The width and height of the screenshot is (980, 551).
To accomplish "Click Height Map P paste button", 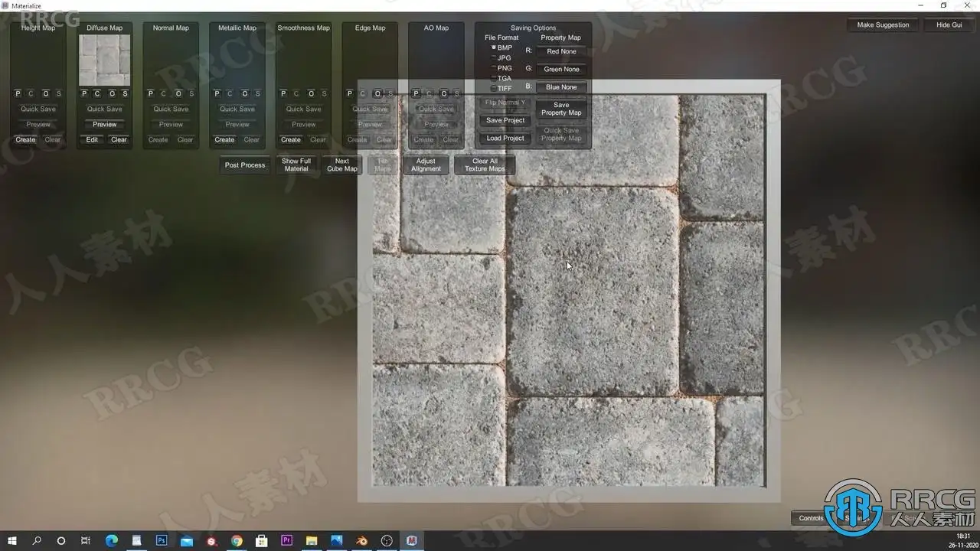I will 18,93.
